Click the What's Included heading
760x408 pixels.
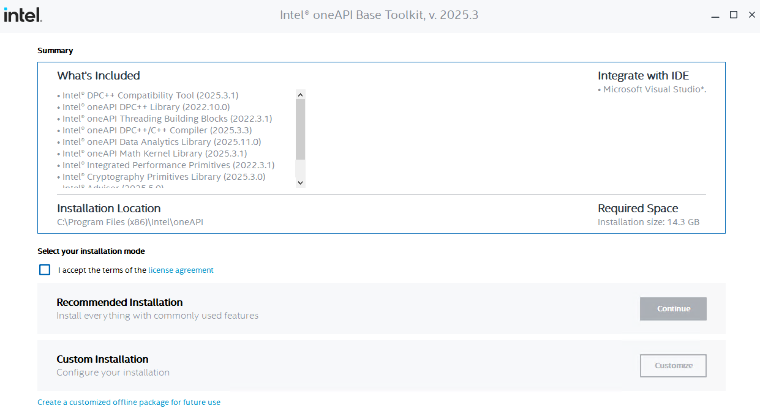pyautogui.click(x=98, y=76)
